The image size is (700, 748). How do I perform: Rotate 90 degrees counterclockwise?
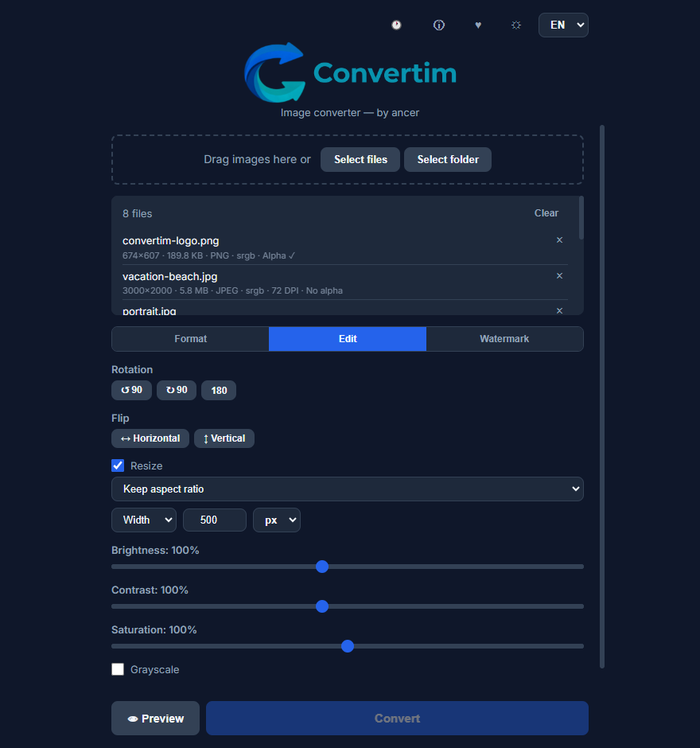tap(131, 390)
